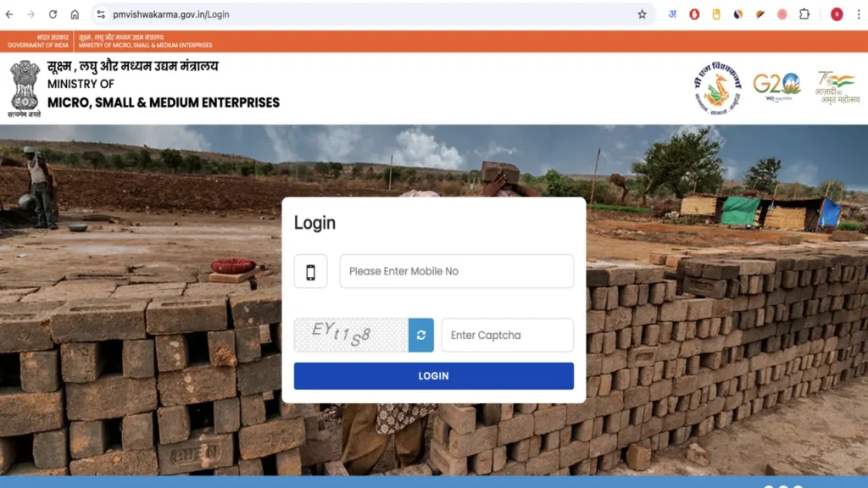This screenshot has height=488, width=868.
Task: Open the Chrome three-dot menu
Action: [859, 14]
